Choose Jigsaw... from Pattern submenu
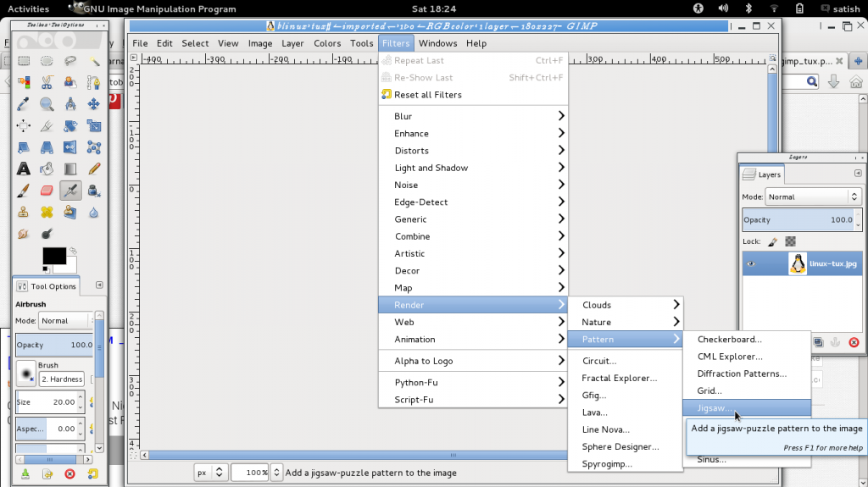Screen dimensions: 868x487 pos(747,408)
